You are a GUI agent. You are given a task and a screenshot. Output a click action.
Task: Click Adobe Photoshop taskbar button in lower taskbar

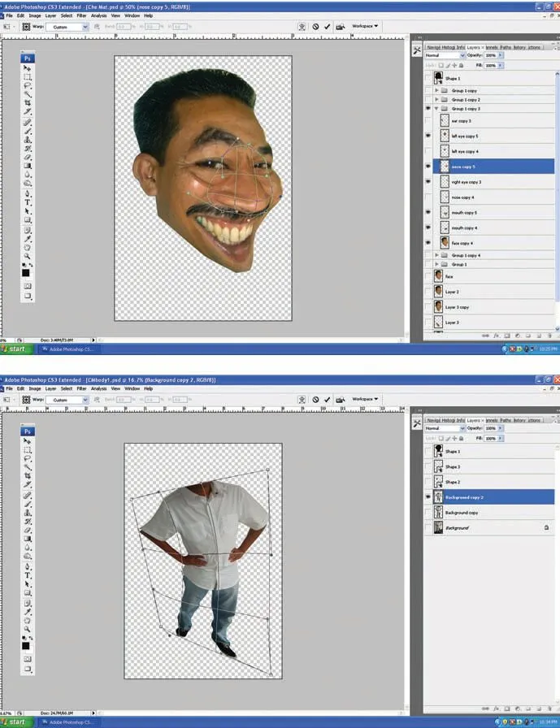click(68, 722)
